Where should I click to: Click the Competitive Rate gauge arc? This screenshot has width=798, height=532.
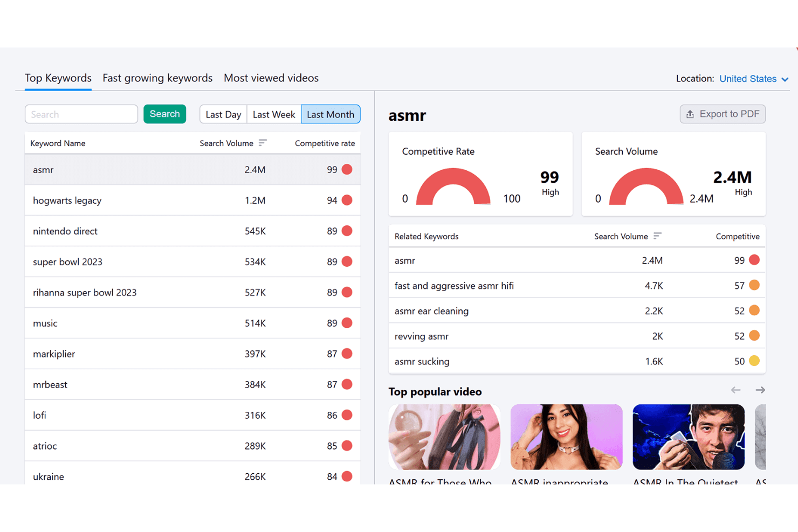(x=453, y=186)
